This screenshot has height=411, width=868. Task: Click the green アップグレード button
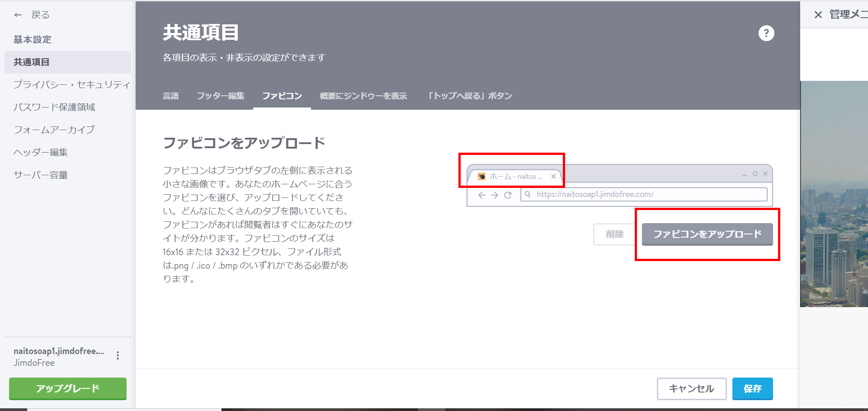[67, 388]
